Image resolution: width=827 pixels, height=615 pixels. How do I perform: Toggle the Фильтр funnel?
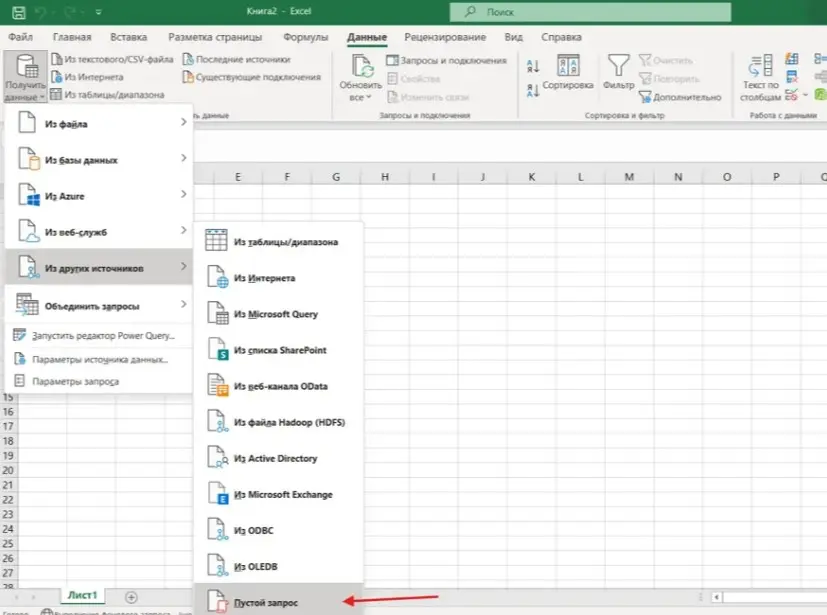coord(619,73)
